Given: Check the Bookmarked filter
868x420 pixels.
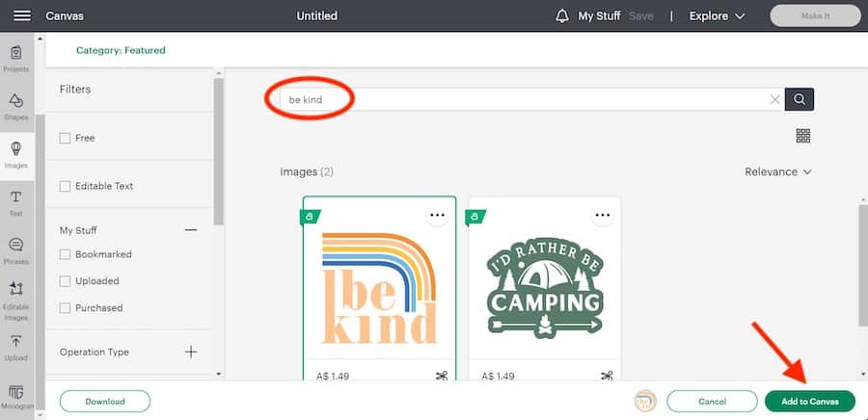Looking at the screenshot, I should [x=65, y=254].
